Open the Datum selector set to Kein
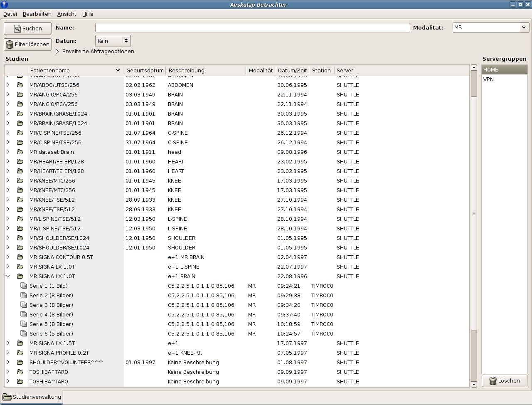The height and width of the screenshot is (405, 532). [x=113, y=41]
